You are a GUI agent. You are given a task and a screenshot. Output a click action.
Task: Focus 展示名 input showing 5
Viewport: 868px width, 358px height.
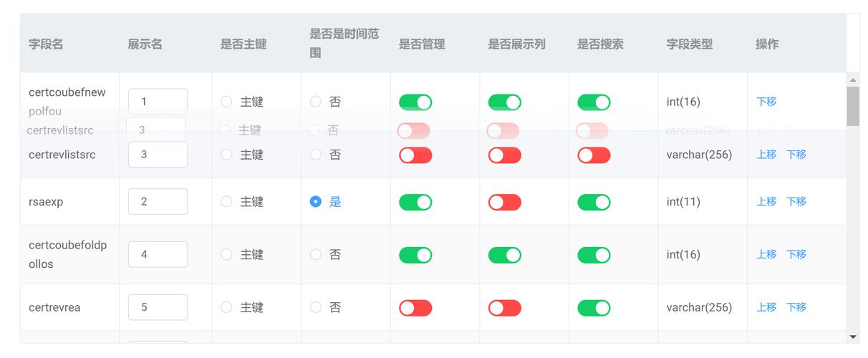pyautogui.click(x=158, y=307)
